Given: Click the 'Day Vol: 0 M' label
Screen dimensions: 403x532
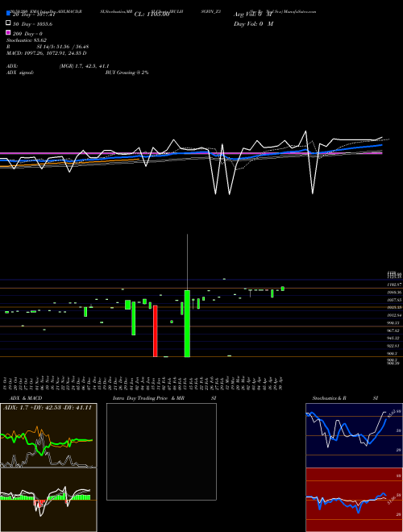Looking at the screenshot, I should [x=253, y=24].
